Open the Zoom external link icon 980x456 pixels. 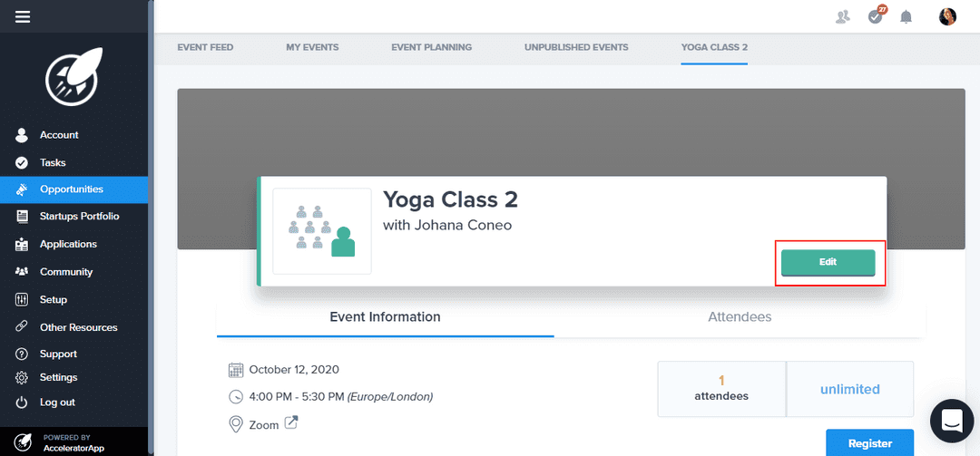point(291,422)
